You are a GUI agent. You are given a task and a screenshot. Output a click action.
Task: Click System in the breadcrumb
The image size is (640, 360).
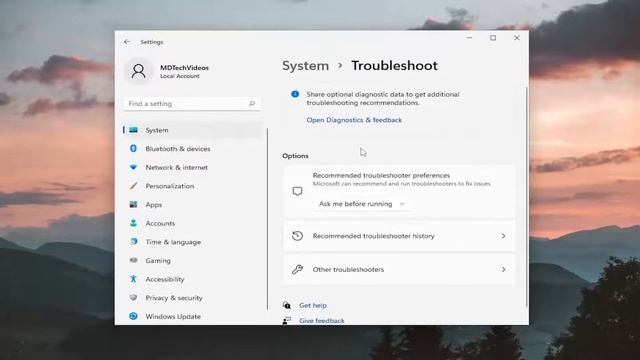click(305, 66)
